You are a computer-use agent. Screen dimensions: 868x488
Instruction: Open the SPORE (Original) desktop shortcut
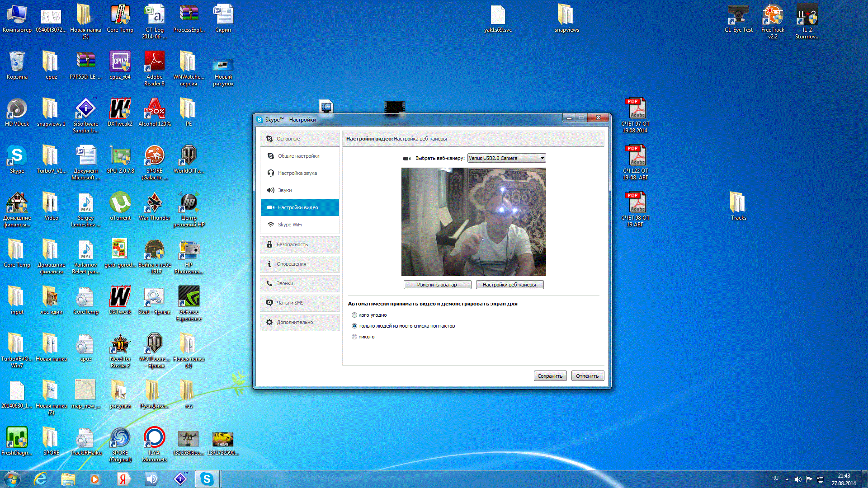120,445
